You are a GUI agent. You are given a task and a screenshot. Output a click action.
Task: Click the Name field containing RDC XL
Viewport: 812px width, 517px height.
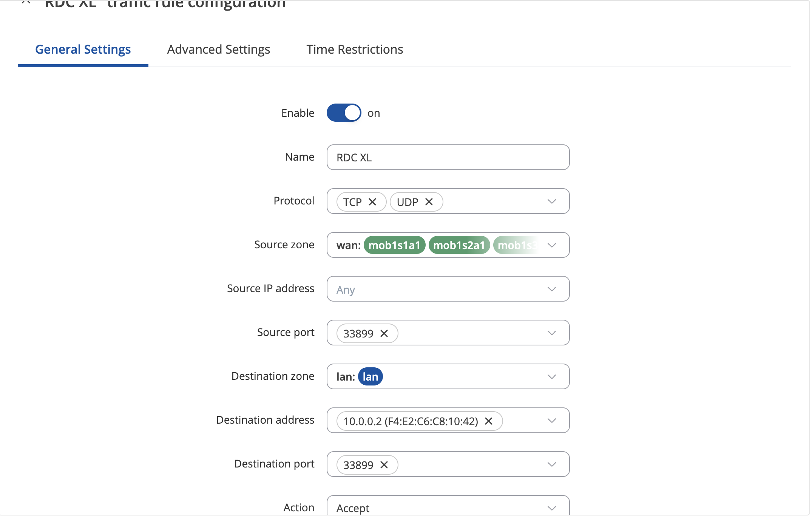click(x=448, y=158)
